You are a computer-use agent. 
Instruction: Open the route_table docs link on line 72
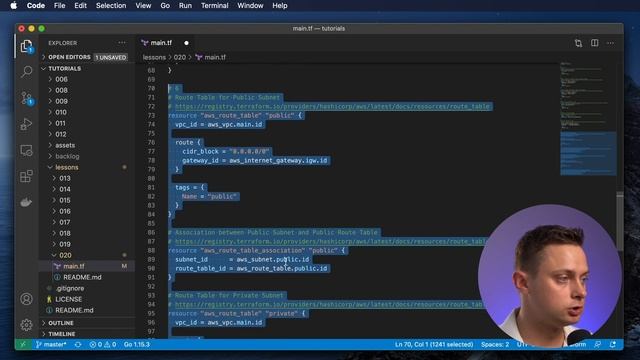[332, 107]
